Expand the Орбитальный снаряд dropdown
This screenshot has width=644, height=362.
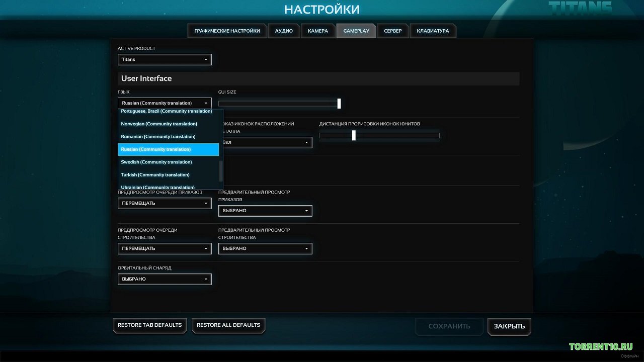pos(165,279)
